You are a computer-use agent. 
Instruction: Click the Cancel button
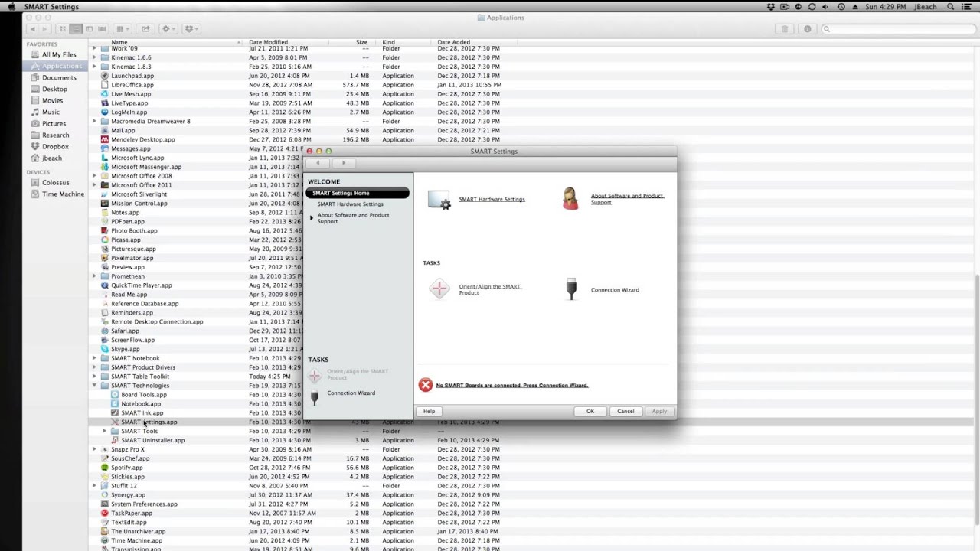tap(626, 412)
